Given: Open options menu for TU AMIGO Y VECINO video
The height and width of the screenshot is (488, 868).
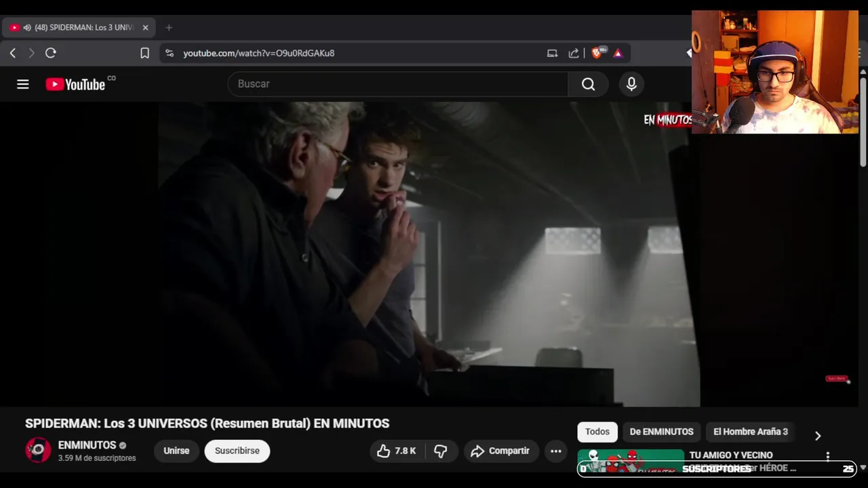Looking at the screenshot, I should pyautogui.click(x=827, y=457).
